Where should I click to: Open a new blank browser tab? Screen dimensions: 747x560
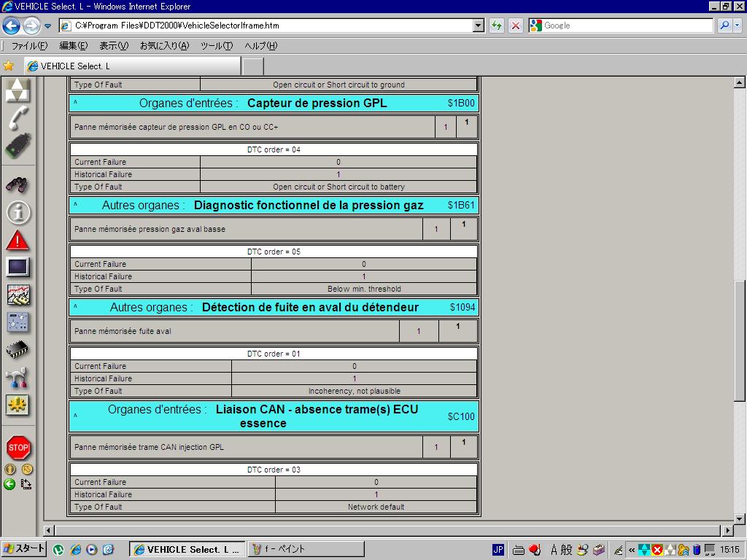[253, 66]
